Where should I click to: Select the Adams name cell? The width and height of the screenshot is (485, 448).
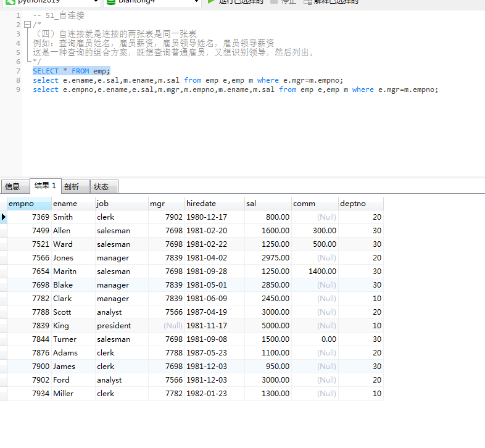73,353
